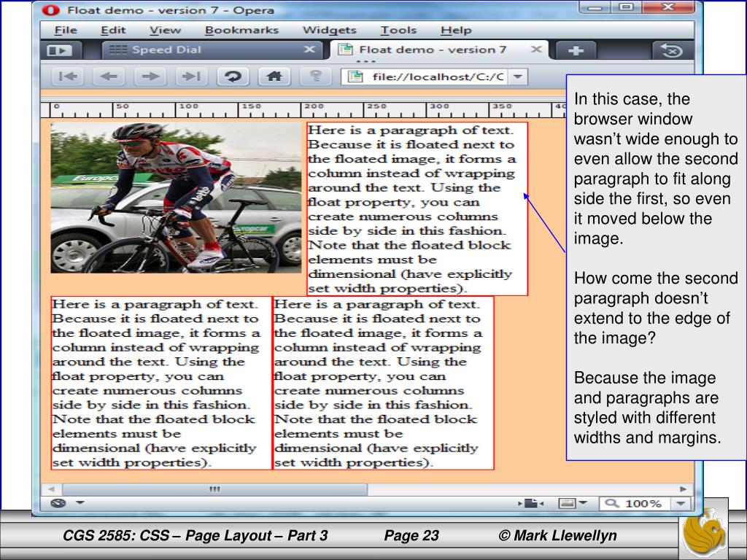Click 'CGS 2585: CSS – Page Layout' footer
The height and width of the screenshot is (560, 747).
point(196,536)
